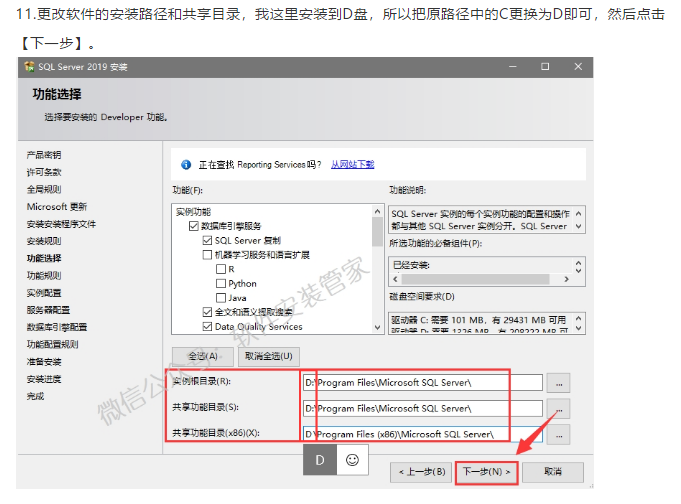Select 安装规则 step in sidebar
The image size is (681, 504).
click(x=44, y=241)
